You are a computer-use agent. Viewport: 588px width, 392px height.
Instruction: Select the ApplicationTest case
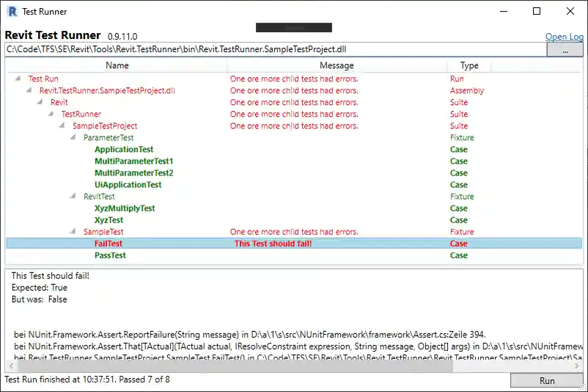tap(123, 150)
